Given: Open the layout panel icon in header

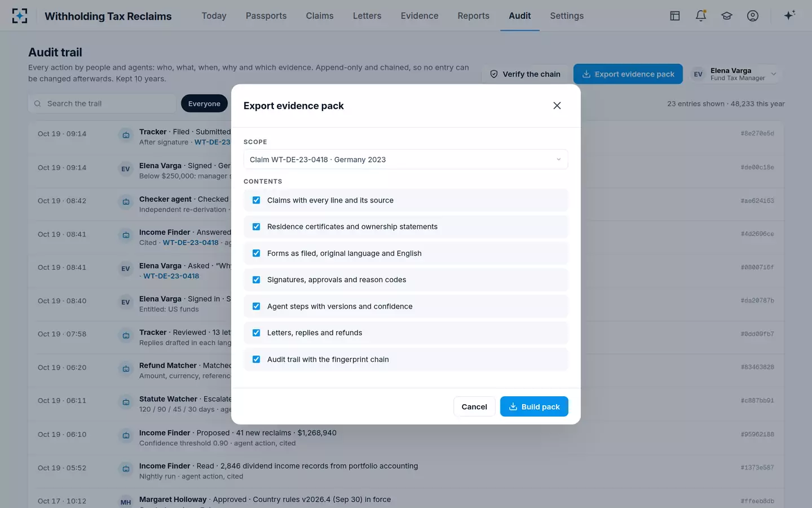Looking at the screenshot, I should click(x=675, y=16).
